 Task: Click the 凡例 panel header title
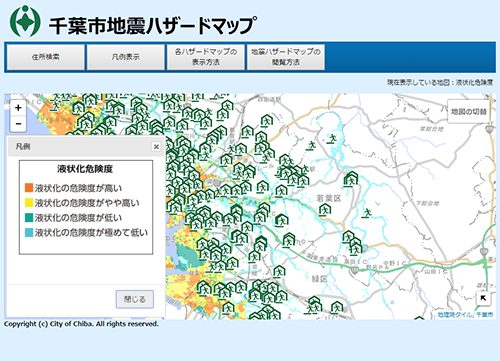tap(23, 146)
